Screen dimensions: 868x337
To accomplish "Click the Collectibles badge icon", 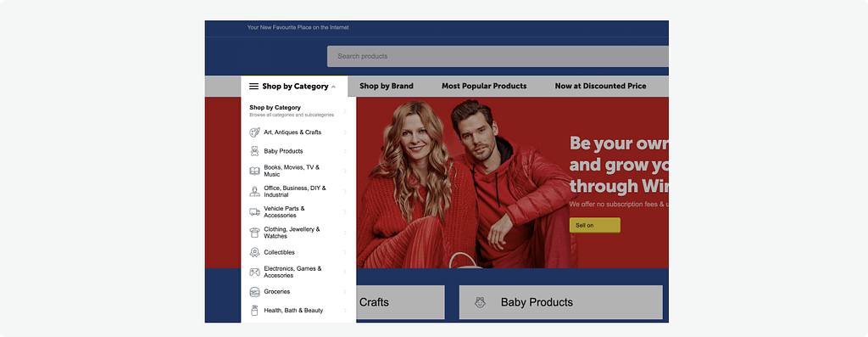I will point(254,253).
